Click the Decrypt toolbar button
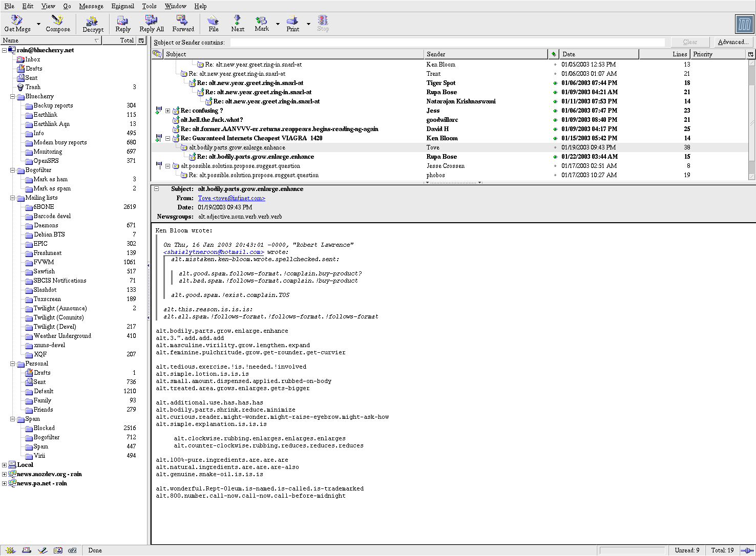756x556 pixels. click(x=93, y=24)
